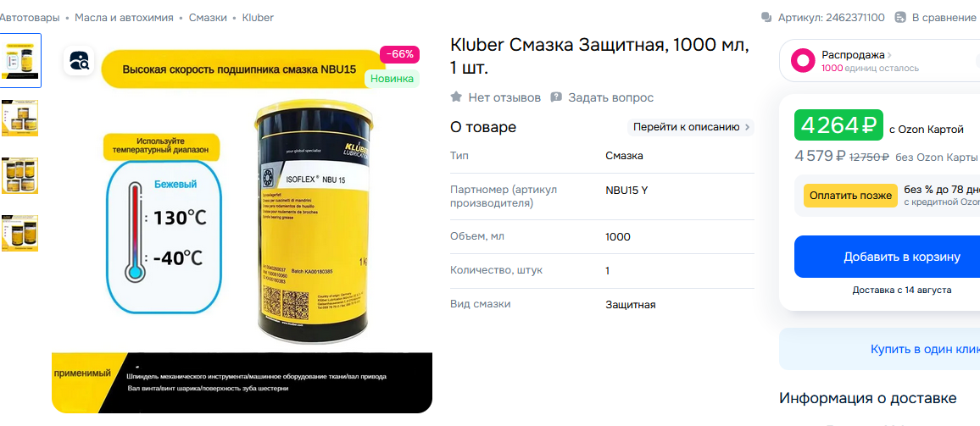This screenshot has width=980, height=426.
Task: Click the visual search icon on product image
Action: [x=80, y=61]
